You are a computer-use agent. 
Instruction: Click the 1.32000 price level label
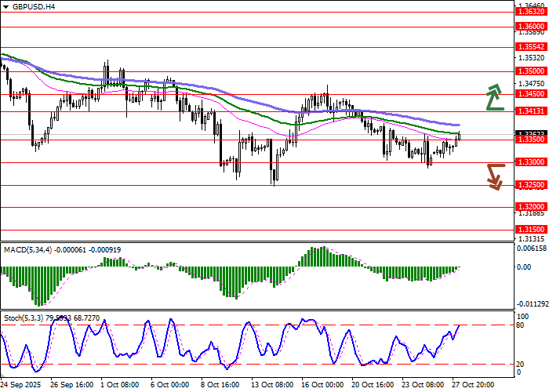click(x=529, y=207)
